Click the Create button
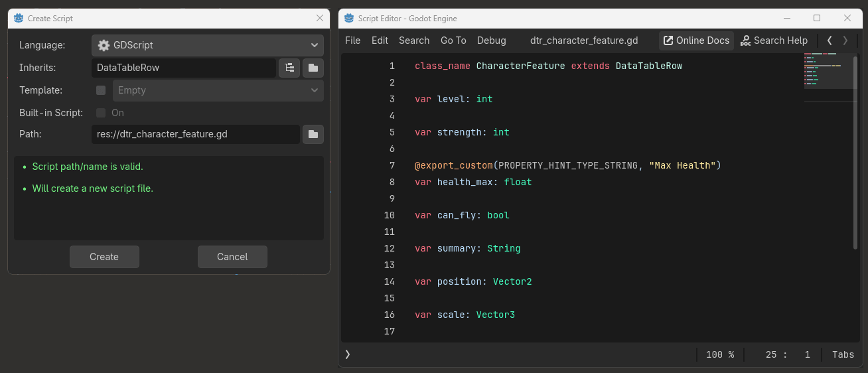868x373 pixels. coord(104,257)
